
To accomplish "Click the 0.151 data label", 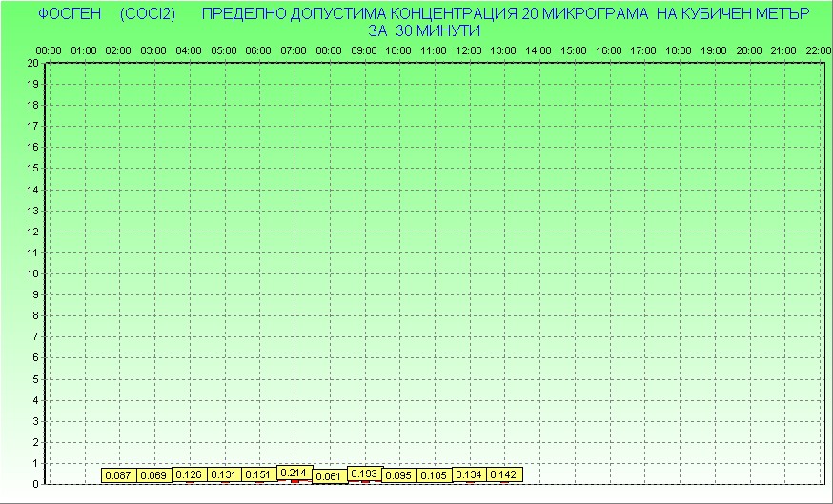I will (x=258, y=474).
